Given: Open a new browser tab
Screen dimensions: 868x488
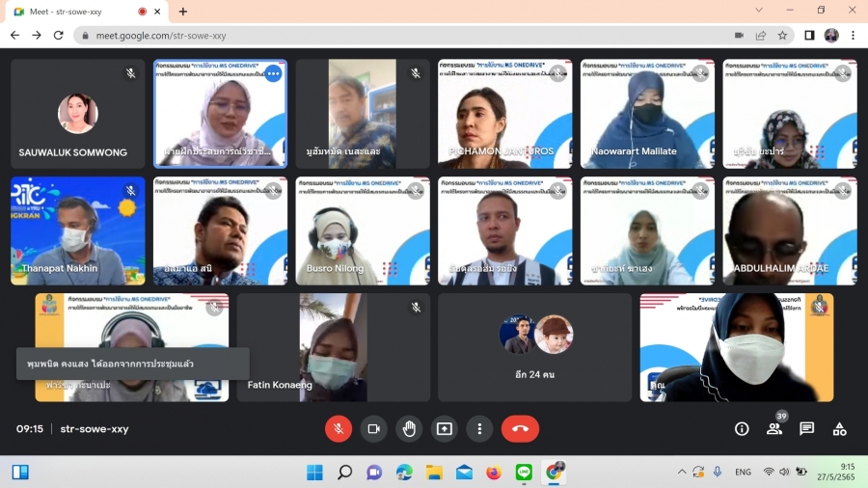Looking at the screenshot, I should 183,12.
